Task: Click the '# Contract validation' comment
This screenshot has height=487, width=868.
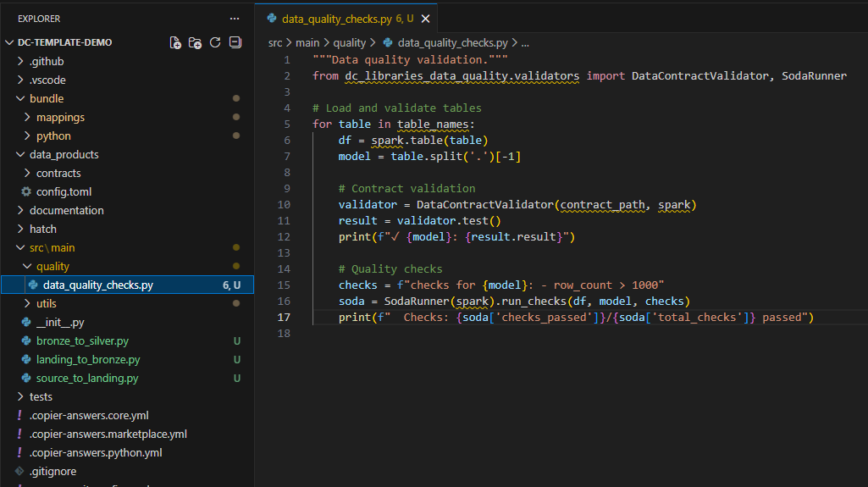Action: point(406,189)
